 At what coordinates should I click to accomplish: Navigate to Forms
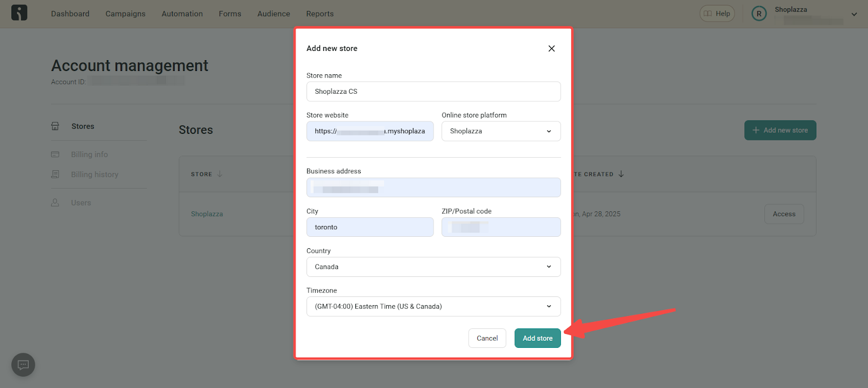(x=230, y=14)
